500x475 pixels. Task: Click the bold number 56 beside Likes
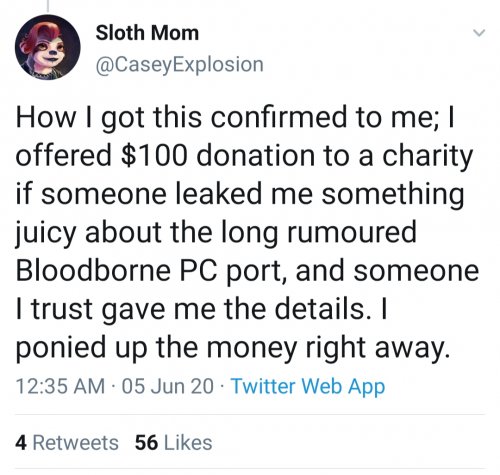coord(146,443)
